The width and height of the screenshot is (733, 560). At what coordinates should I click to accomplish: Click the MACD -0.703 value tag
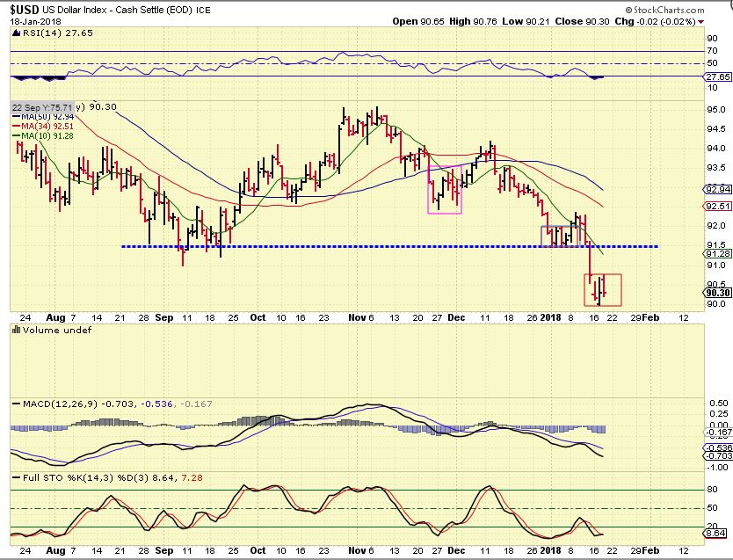point(717,455)
